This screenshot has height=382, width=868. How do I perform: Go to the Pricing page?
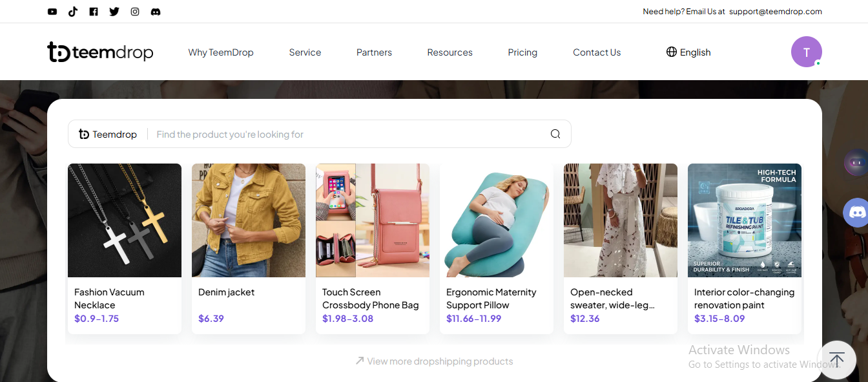pyautogui.click(x=522, y=52)
